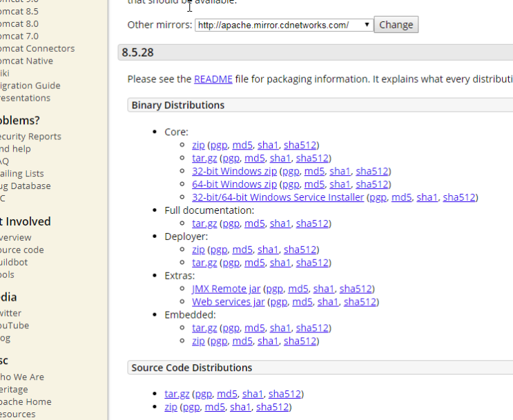Open sha512 for Embedded zip

(300, 341)
